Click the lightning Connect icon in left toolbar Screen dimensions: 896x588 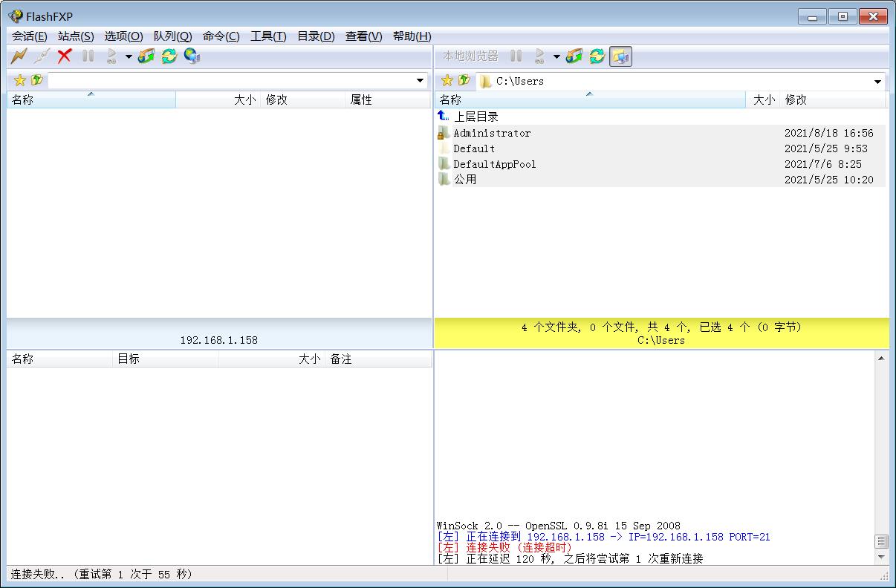pos(19,56)
